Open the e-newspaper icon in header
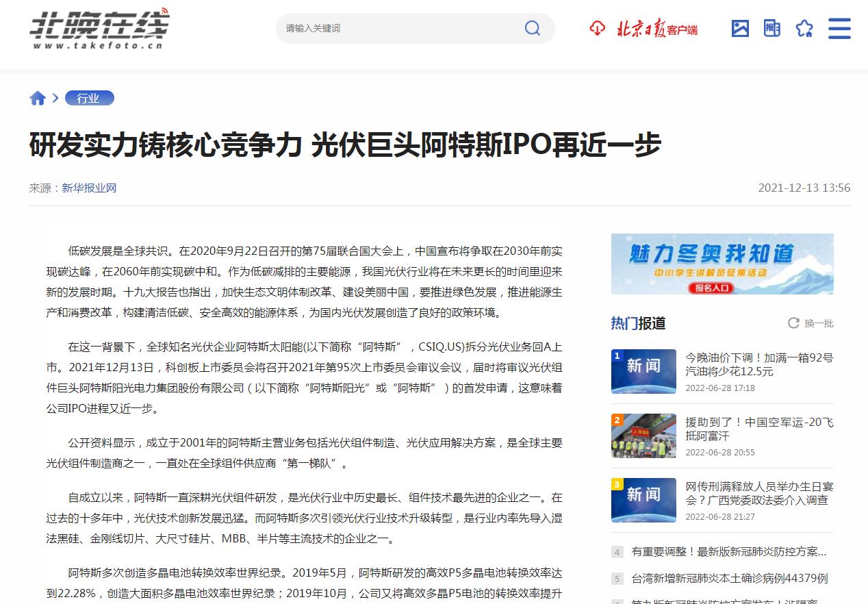 pyautogui.click(x=772, y=28)
